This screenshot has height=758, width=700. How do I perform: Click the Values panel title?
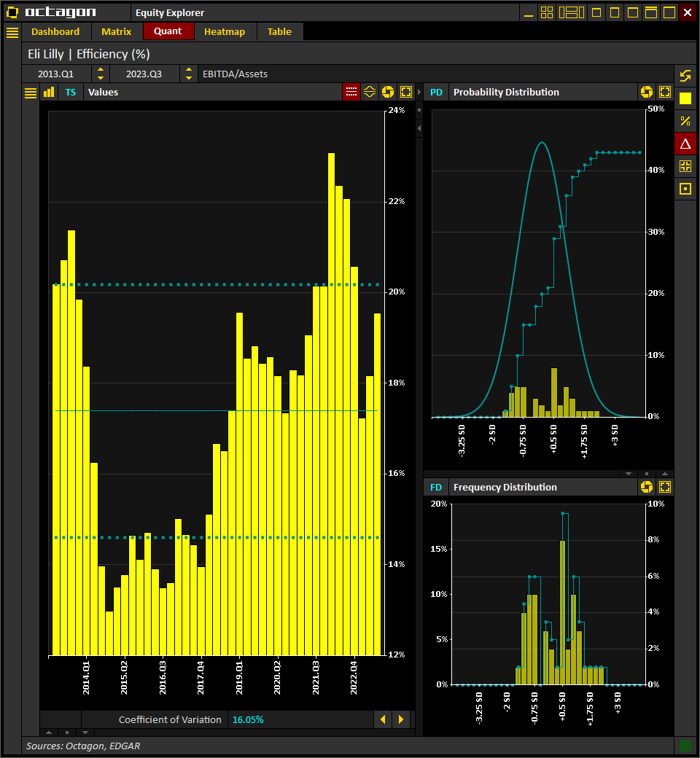pyautogui.click(x=103, y=93)
